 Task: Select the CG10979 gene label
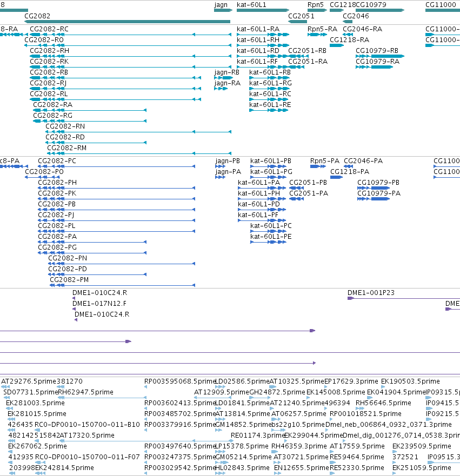(x=371, y=4)
